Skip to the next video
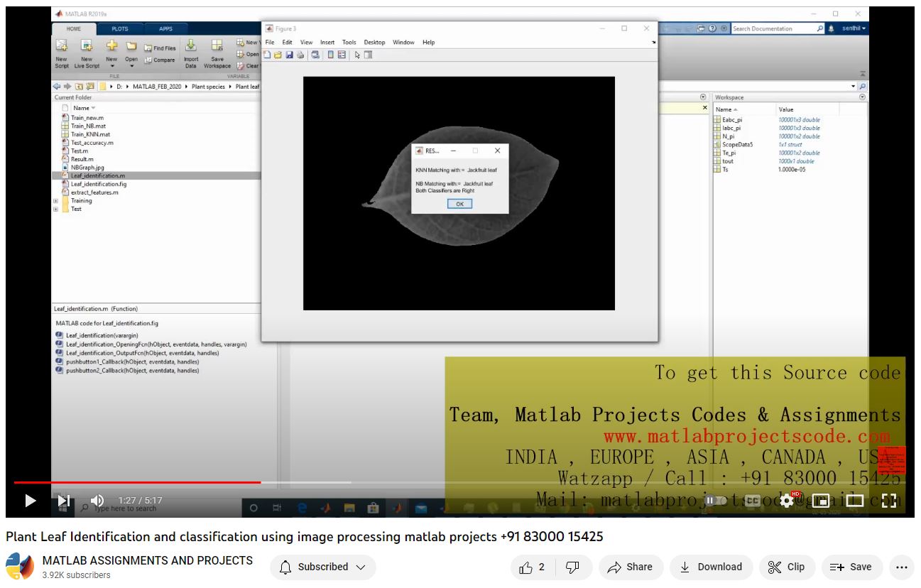Viewport: 921px width, 588px height. point(64,501)
